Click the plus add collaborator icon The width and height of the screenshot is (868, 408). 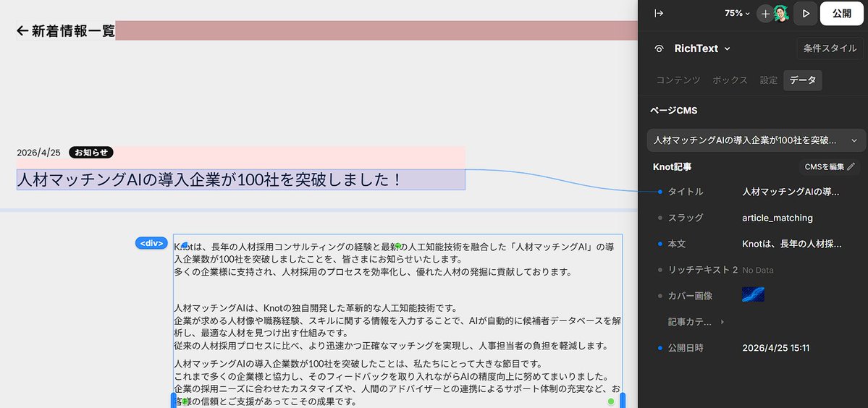click(765, 14)
